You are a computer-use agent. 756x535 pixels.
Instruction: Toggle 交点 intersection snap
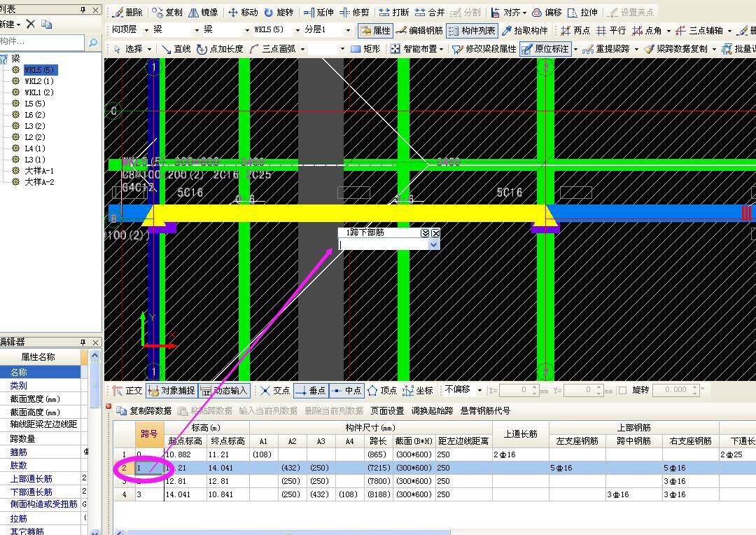click(275, 390)
